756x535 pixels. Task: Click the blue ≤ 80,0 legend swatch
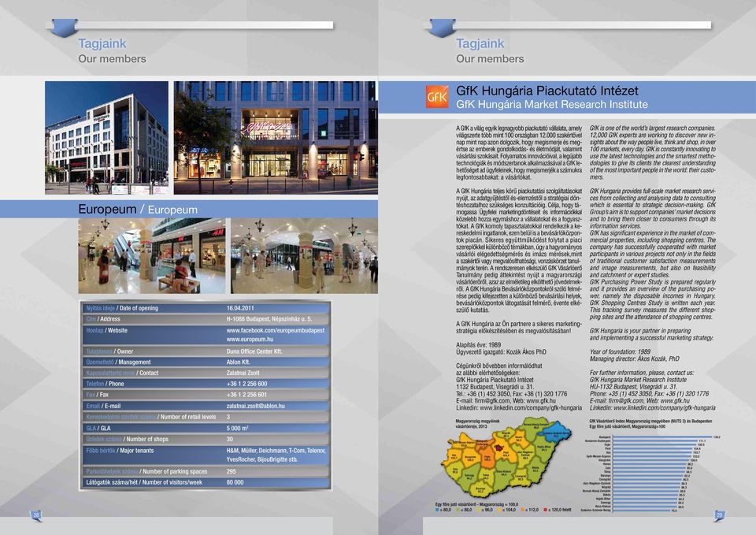pyautogui.click(x=437, y=510)
